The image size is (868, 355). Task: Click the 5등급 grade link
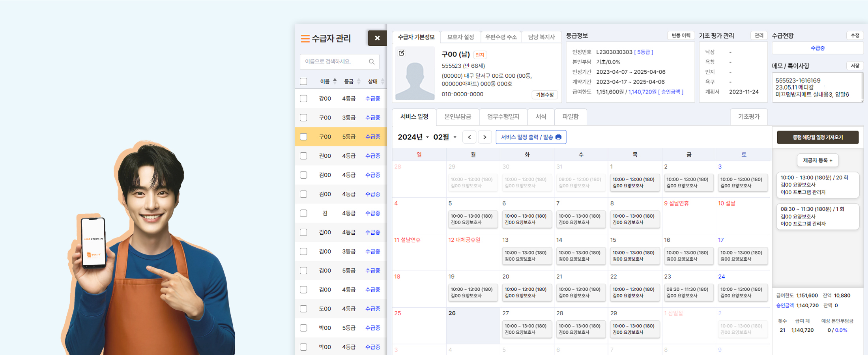pyautogui.click(x=644, y=52)
